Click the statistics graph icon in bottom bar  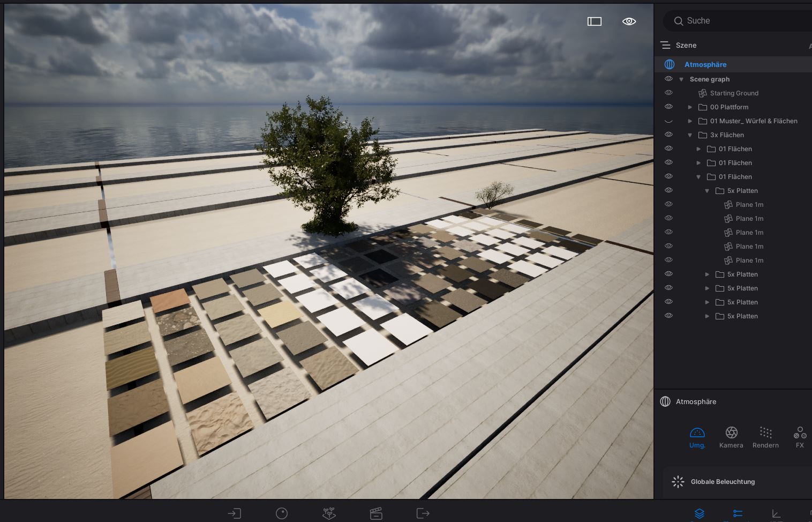point(776,513)
